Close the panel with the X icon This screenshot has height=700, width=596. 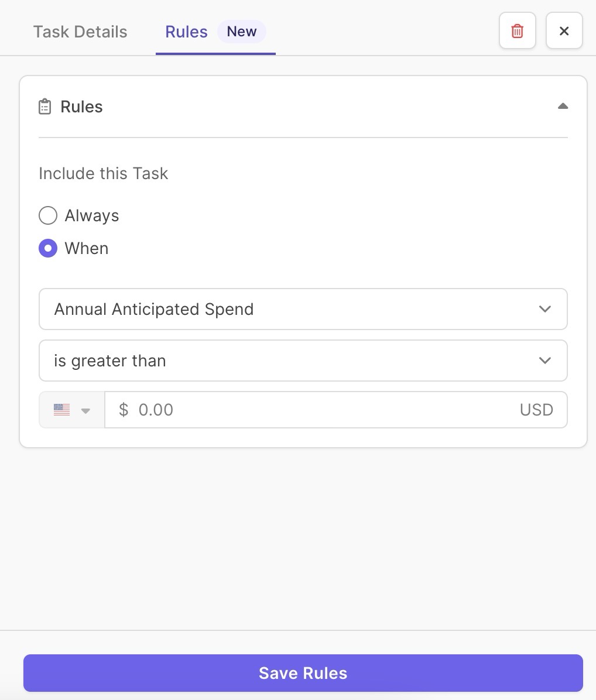point(564,31)
